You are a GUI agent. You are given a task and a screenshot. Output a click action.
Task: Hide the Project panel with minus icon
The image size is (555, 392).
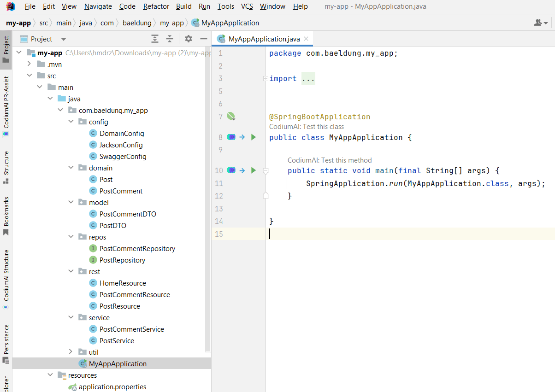tap(203, 39)
